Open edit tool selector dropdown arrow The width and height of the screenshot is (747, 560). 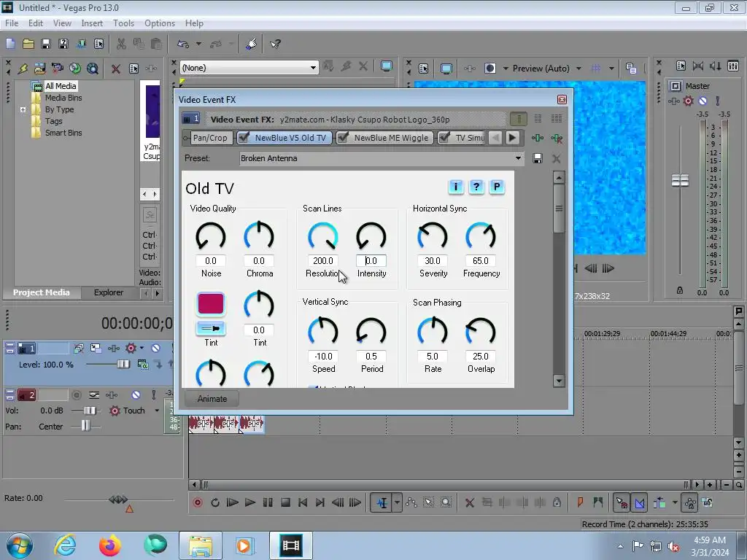pos(397,502)
